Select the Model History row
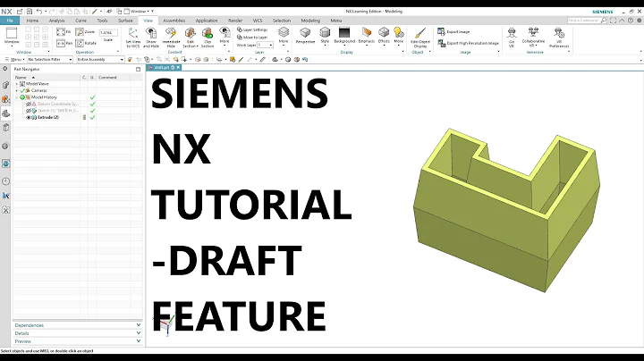The image size is (644, 361). [x=44, y=97]
